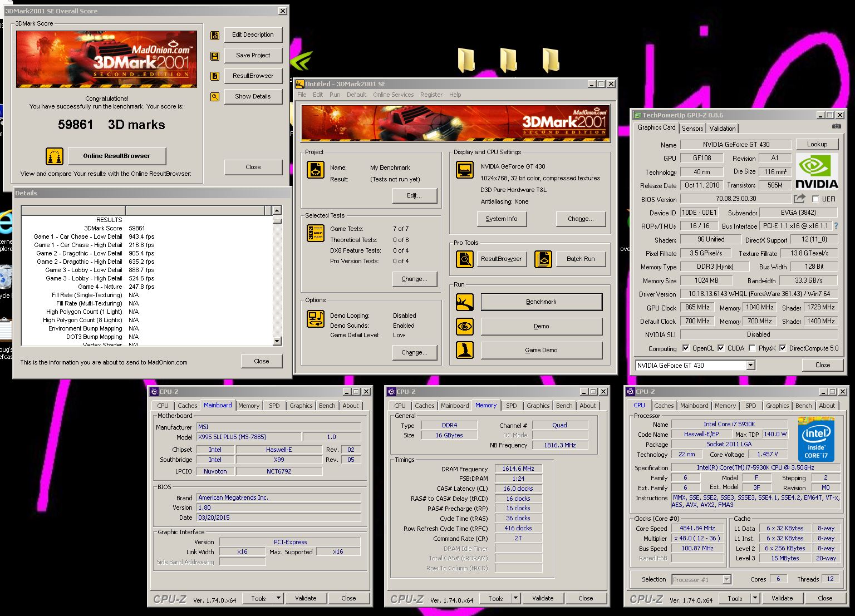Click the NVIDIA logo in GPU-Z
Screen dimensions: 855x616
pyautogui.click(x=817, y=172)
